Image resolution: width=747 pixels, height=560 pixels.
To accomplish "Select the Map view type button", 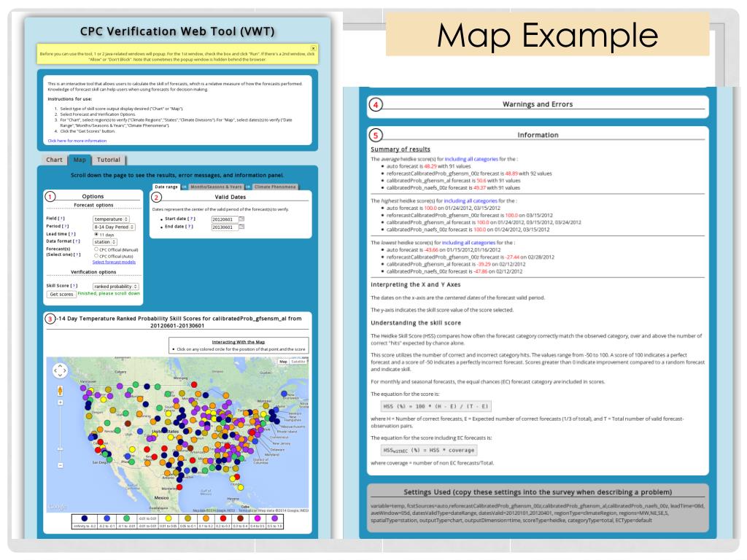I will (284, 362).
